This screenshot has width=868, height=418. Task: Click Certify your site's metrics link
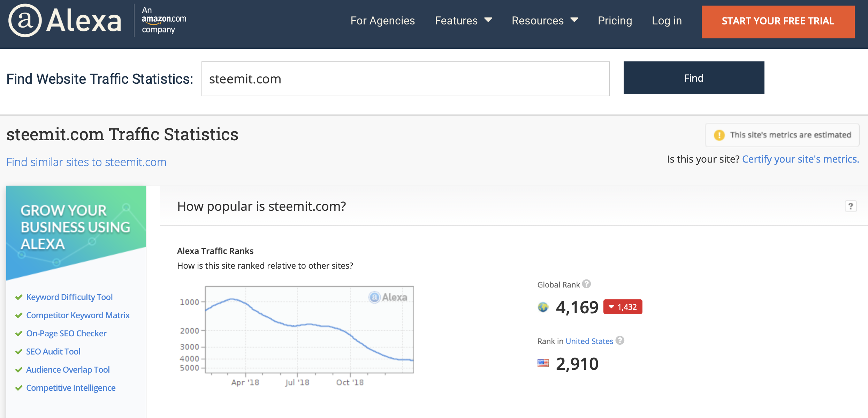[800, 159]
